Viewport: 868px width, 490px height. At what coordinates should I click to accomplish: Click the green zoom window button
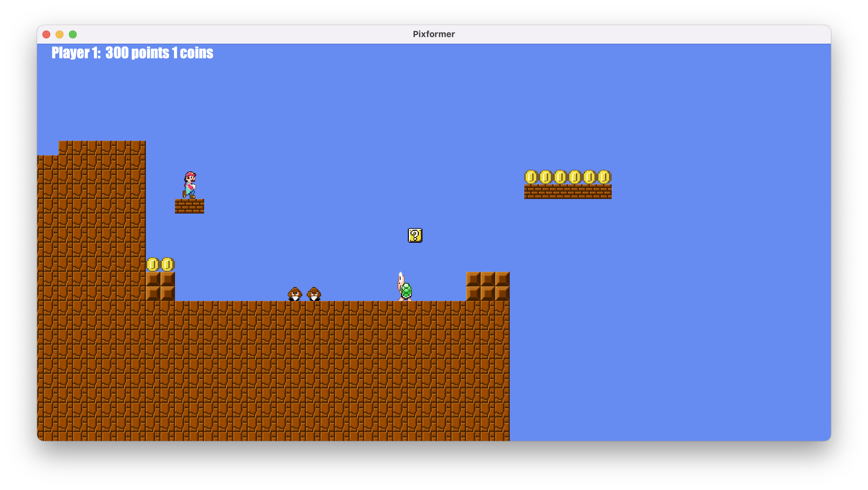(x=73, y=34)
